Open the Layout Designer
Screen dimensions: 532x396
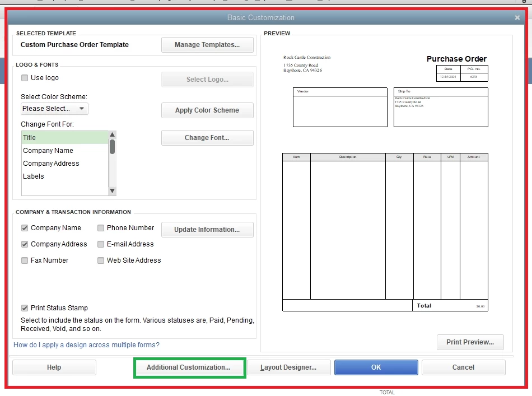(x=289, y=367)
